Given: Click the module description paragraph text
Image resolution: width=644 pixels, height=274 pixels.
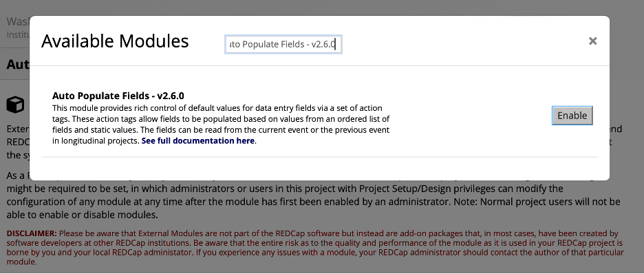Looking at the screenshot, I should (221, 125).
